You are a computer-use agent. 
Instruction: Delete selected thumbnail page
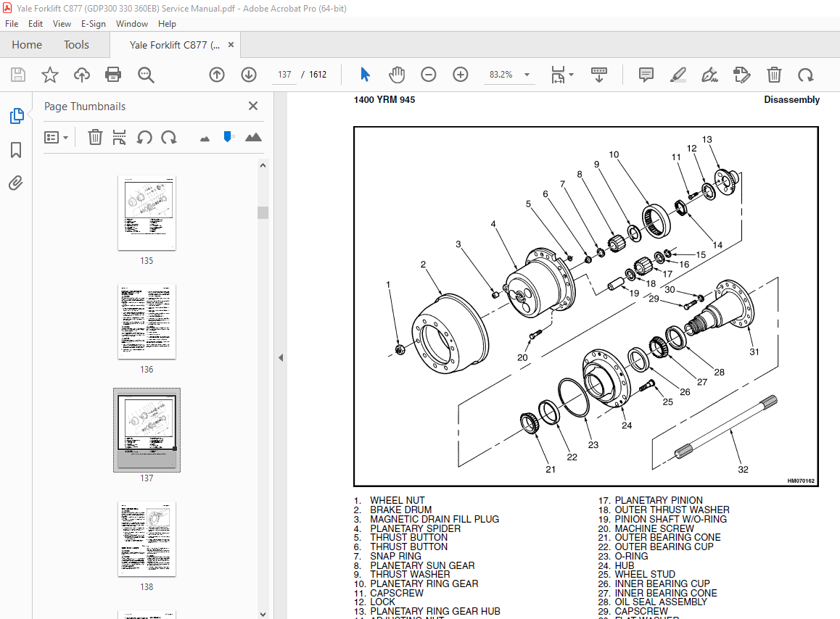pos(95,137)
